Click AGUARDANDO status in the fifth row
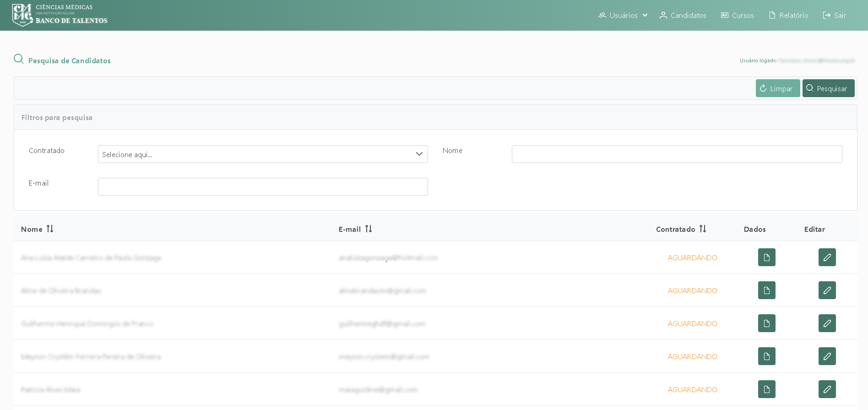The width and height of the screenshot is (868, 410). coord(692,390)
